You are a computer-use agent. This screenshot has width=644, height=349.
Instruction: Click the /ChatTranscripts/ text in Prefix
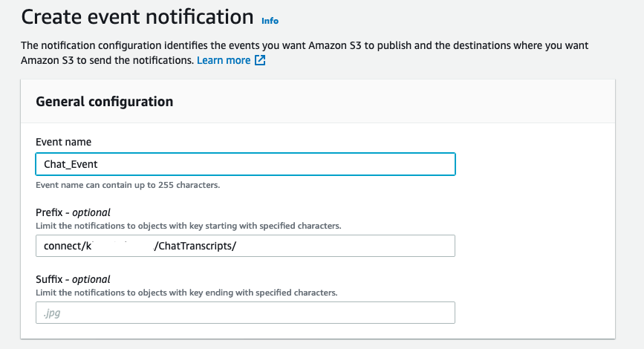(x=195, y=246)
